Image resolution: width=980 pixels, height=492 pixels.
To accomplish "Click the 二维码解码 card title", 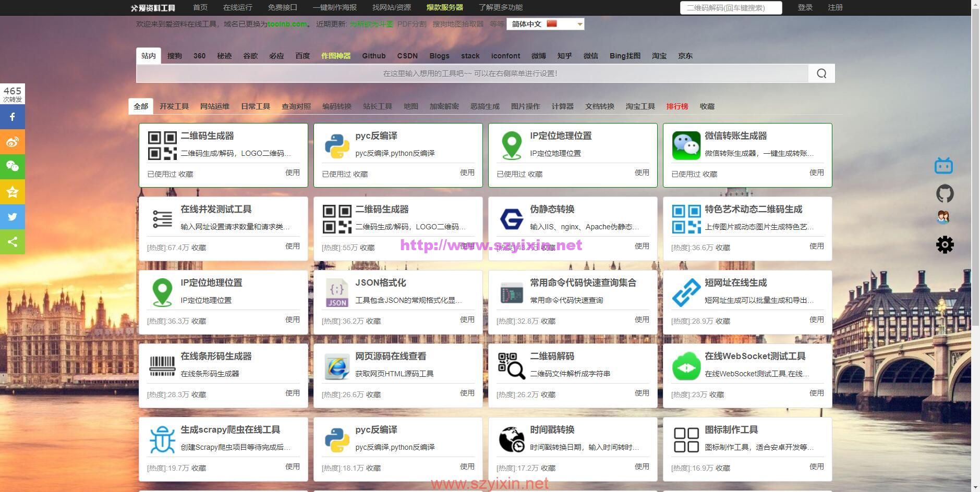I will point(552,356).
